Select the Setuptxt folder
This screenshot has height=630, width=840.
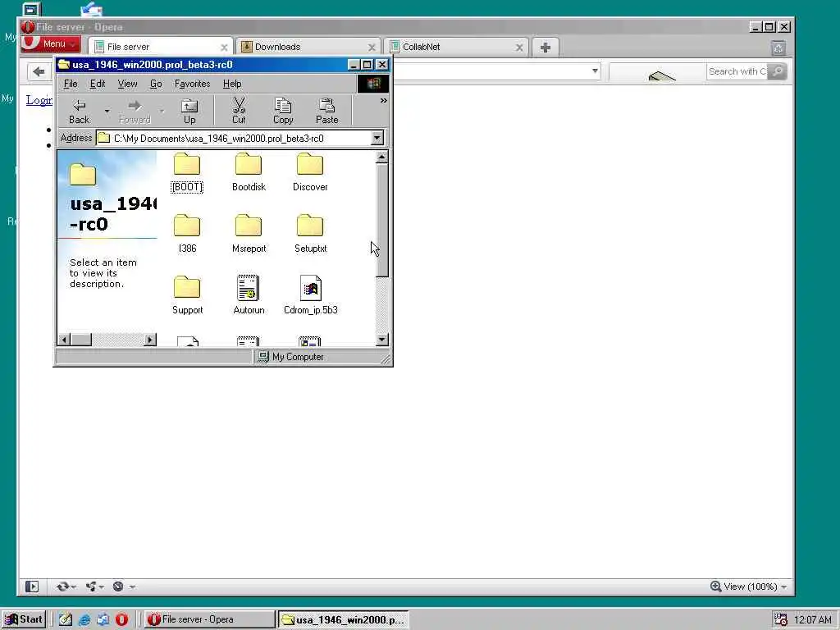tap(310, 235)
